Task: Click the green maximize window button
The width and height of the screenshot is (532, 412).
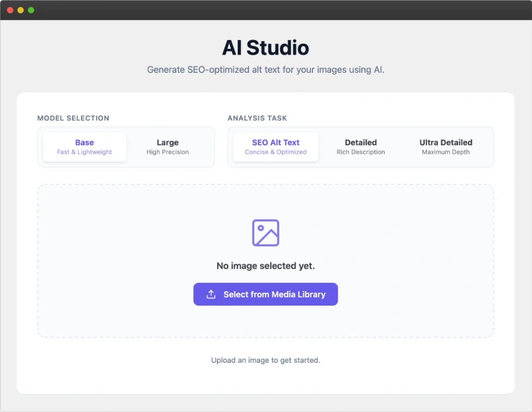Action: 31,10
